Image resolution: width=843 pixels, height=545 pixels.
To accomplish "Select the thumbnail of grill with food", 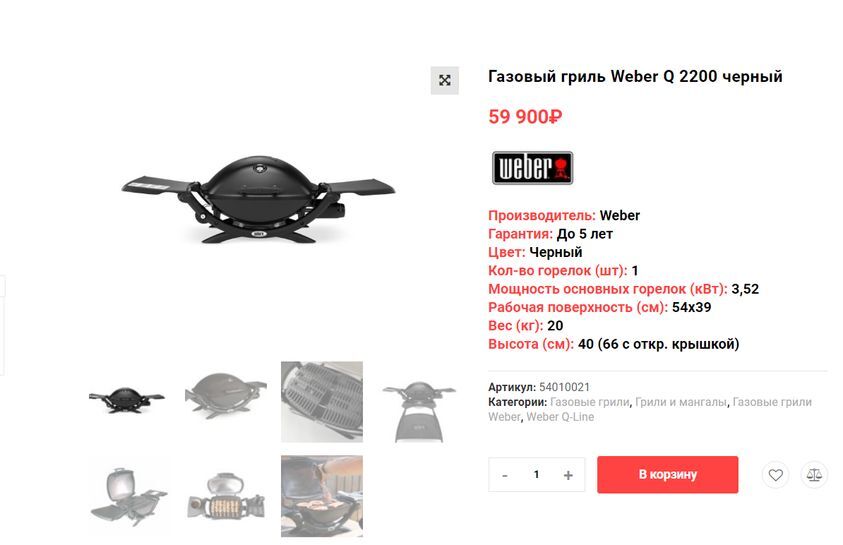I will [x=225, y=496].
